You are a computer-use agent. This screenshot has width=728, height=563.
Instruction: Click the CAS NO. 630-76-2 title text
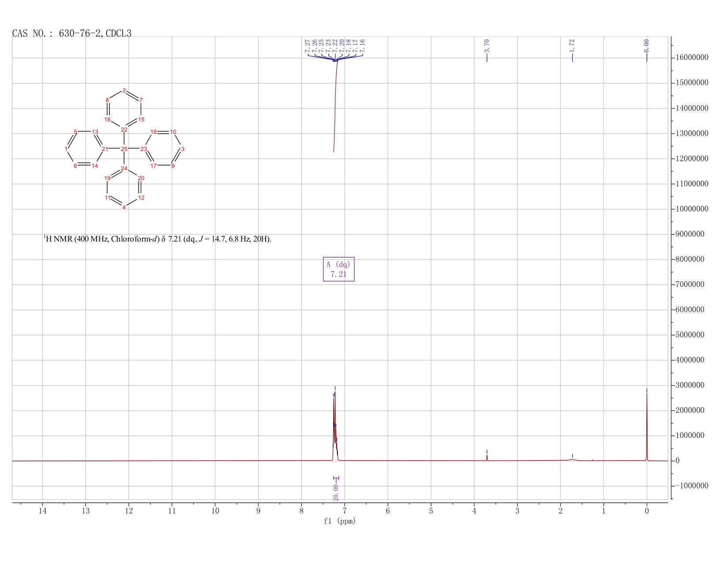[x=71, y=34]
